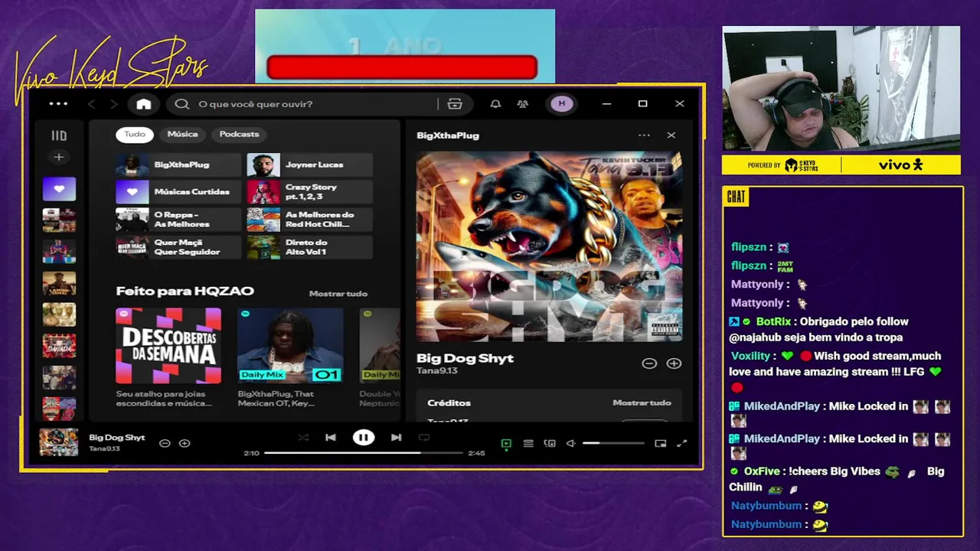Click the 'CHAT' label in stream overlay

coord(736,197)
